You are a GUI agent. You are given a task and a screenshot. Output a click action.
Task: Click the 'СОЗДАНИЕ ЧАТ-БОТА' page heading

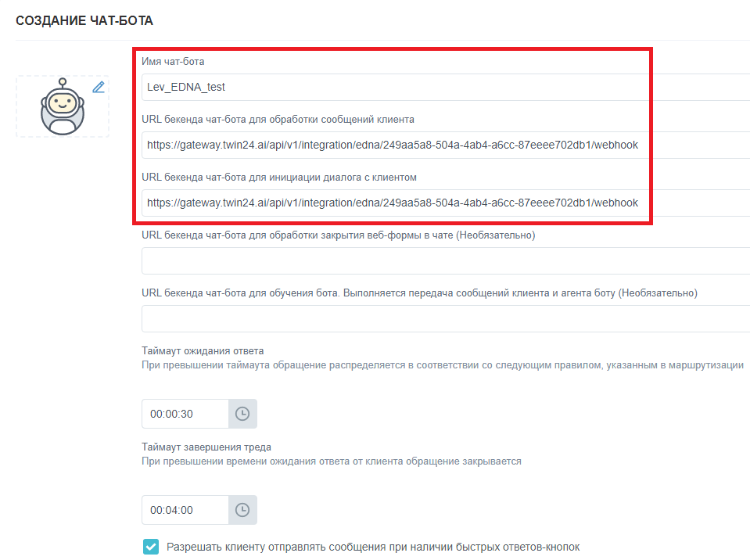tap(84, 20)
